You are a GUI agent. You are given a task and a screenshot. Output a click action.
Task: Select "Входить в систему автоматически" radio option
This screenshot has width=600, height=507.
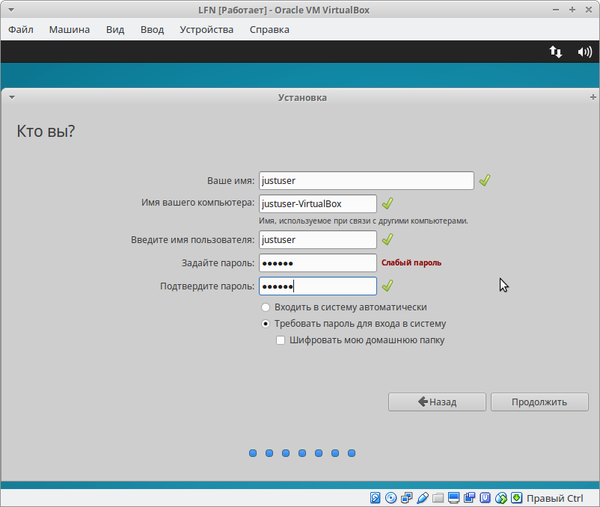(x=265, y=307)
